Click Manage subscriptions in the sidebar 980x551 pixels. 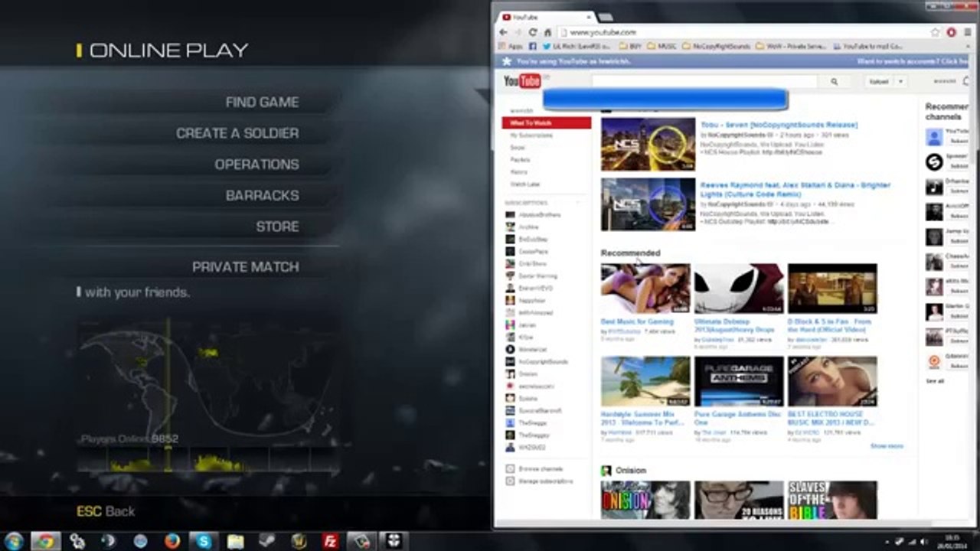539,481
